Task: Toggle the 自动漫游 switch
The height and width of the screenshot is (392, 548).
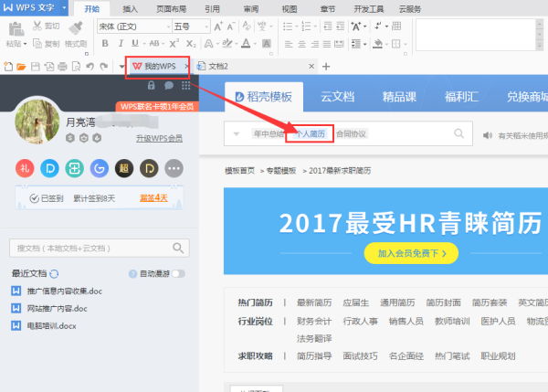Action: pyautogui.click(x=178, y=274)
